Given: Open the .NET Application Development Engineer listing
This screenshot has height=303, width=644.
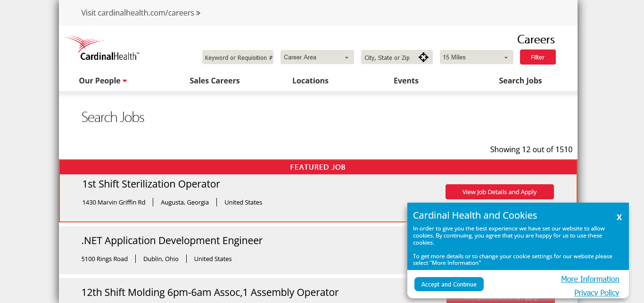Looking at the screenshot, I should 172,240.
